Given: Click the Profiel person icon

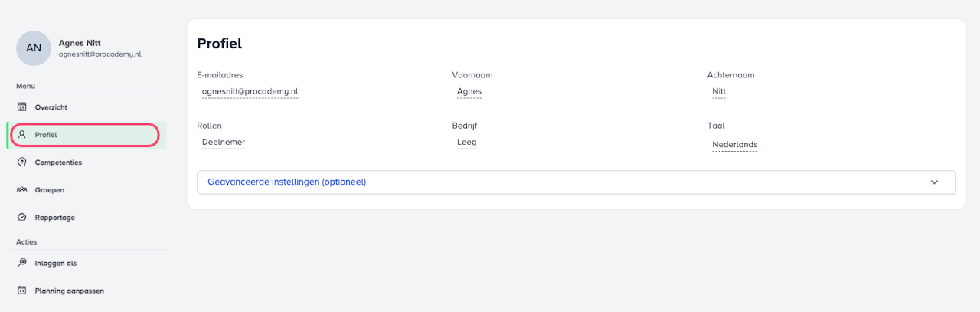Looking at the screenshot, I should pos(22,135).
